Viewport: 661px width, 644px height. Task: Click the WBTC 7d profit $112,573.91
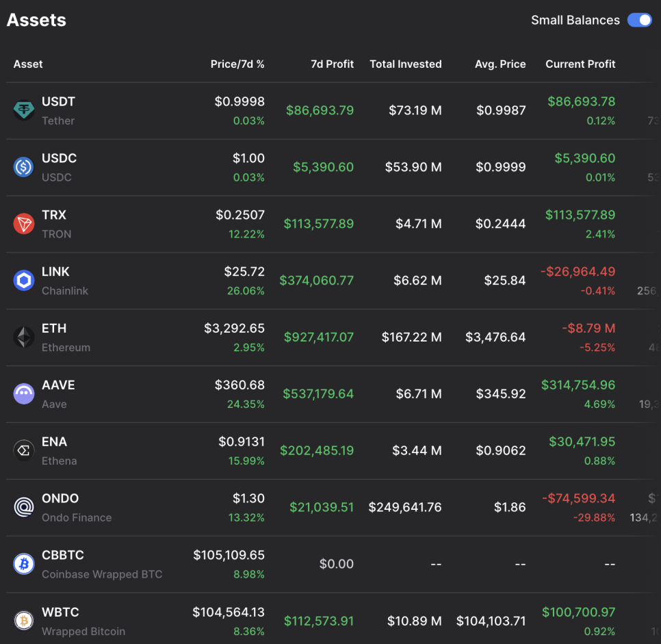pyautogui.click(x=318, y=621)
